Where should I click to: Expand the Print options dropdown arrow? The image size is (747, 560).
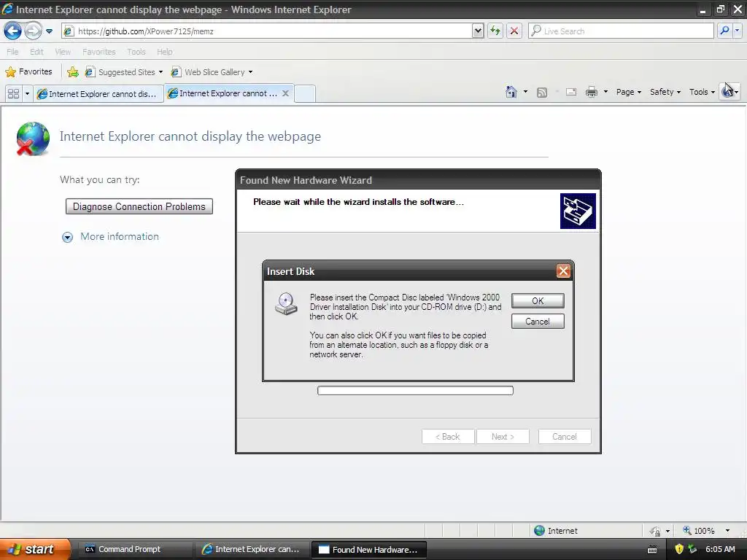605,92
